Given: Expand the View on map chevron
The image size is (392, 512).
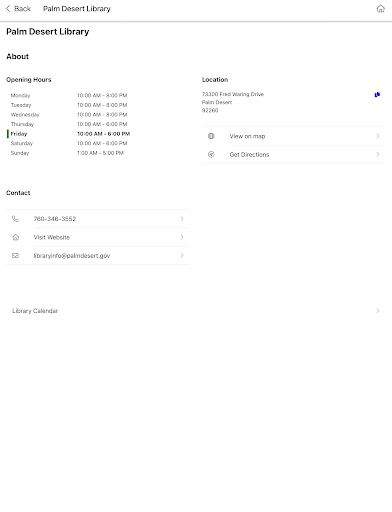Looking at the screenshot, I should click(378, 136).
